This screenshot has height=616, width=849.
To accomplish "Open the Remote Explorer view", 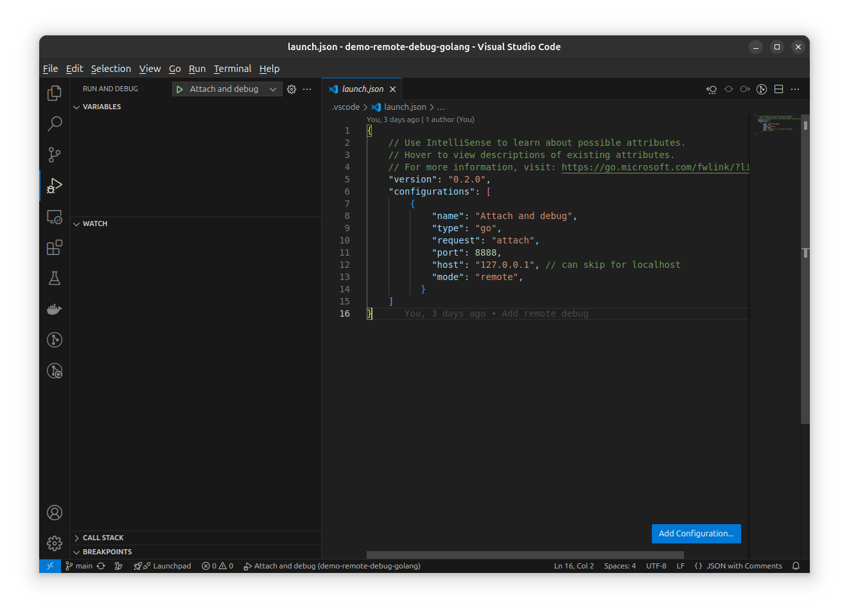I will (55, 216).
